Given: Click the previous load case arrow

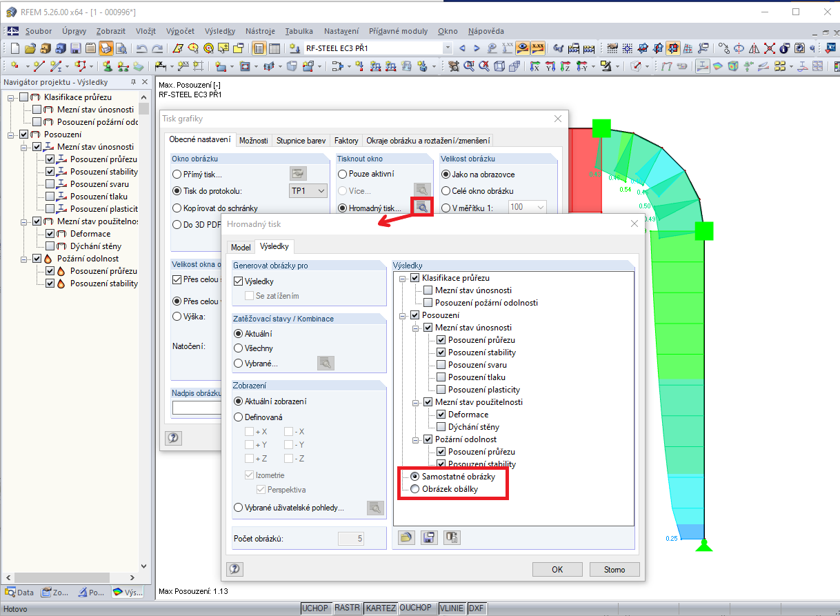Looking at the screenshot, I should tap(462, 48).
